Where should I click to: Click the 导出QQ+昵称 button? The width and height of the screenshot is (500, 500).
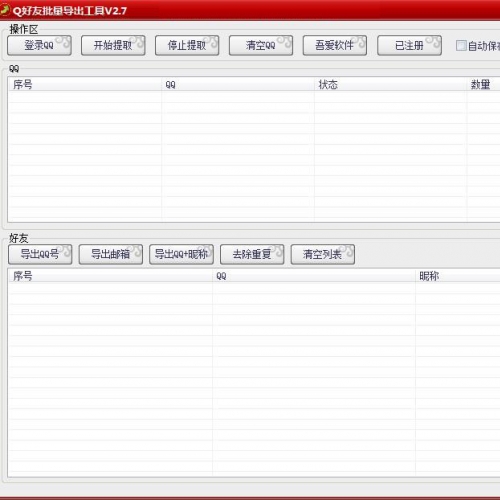[181, 254]
